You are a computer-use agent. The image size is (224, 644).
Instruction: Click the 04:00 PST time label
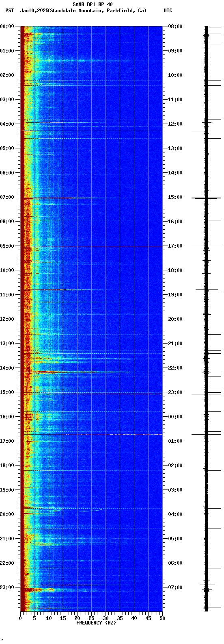click(7, 124)
